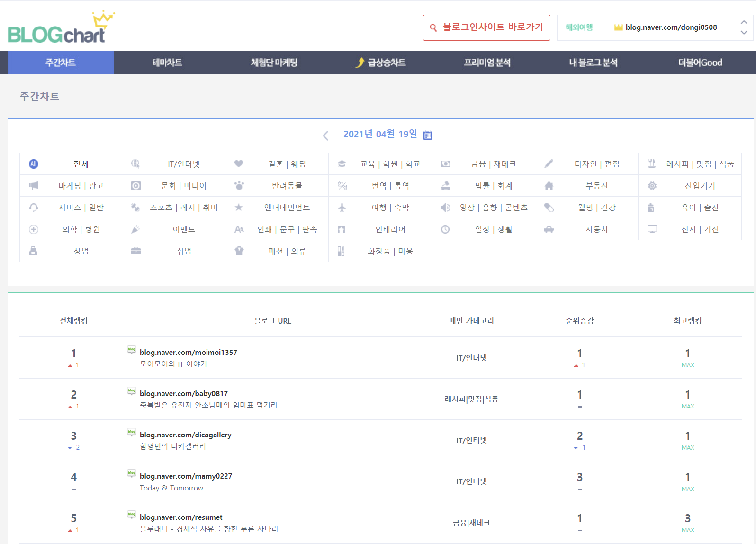
Task: Select the 레시피|맛집|식품 category
Action: pyautogui.click(x=700, y=164)
